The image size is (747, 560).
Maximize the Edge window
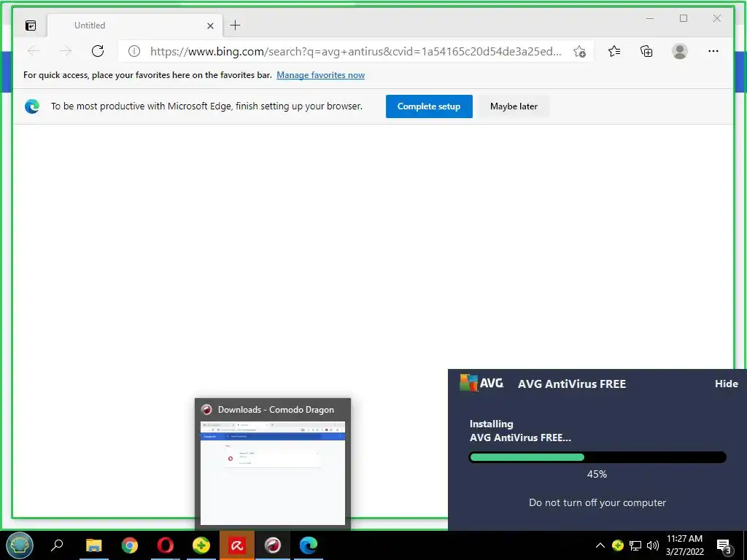click(x=684, y=18)
